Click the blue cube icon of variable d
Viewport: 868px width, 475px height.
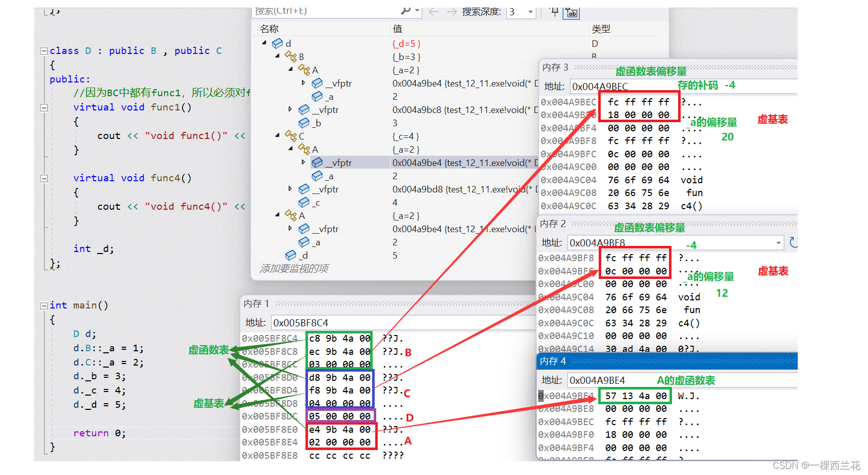[x=277, y=43]
